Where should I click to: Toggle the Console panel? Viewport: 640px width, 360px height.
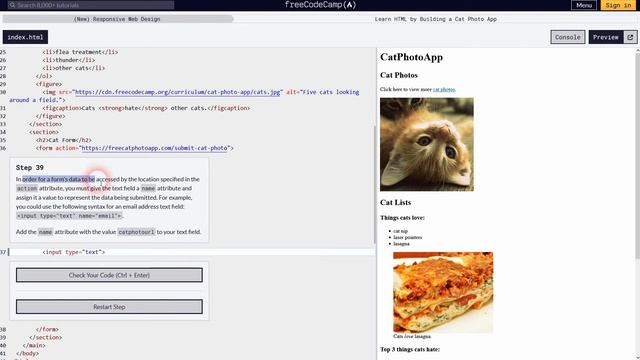click(567, 37)
